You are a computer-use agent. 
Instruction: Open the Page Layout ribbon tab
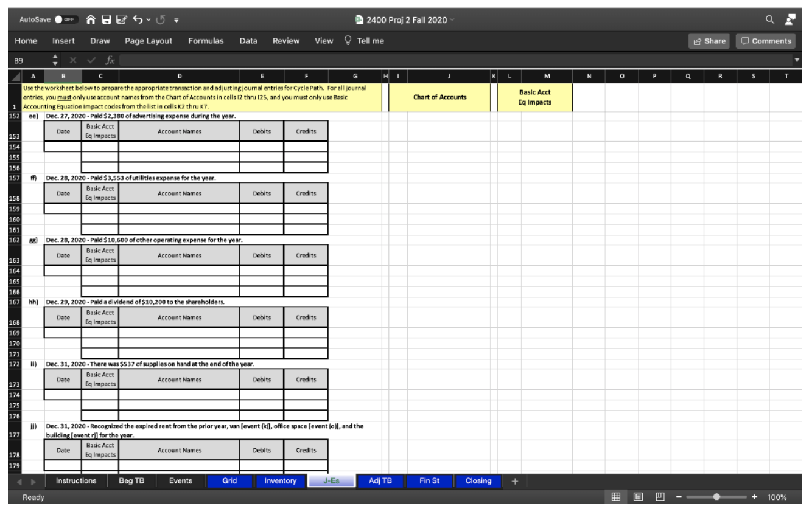pos(149,41)
